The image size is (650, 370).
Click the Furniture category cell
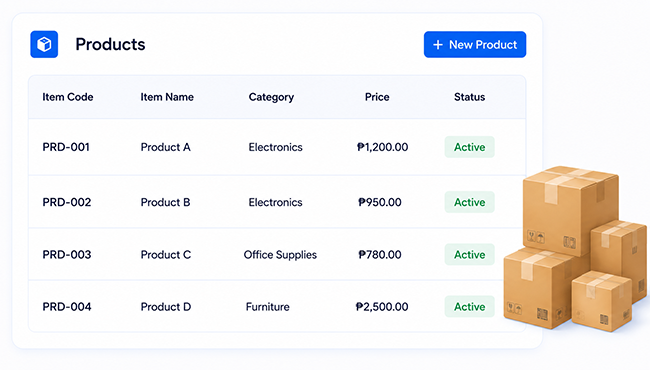pos(268,307)
